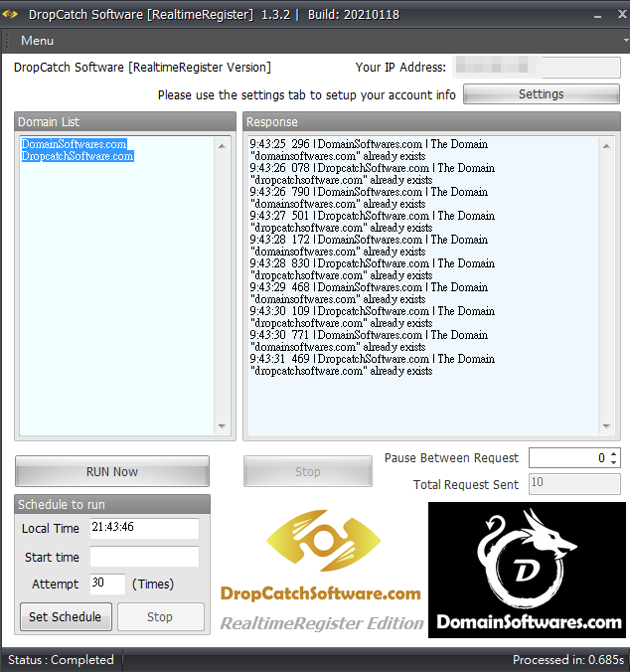This screenshot has height=672, width=630.
Task: Click the DomainSoftwares.com dragon logo
Action: 528,570
